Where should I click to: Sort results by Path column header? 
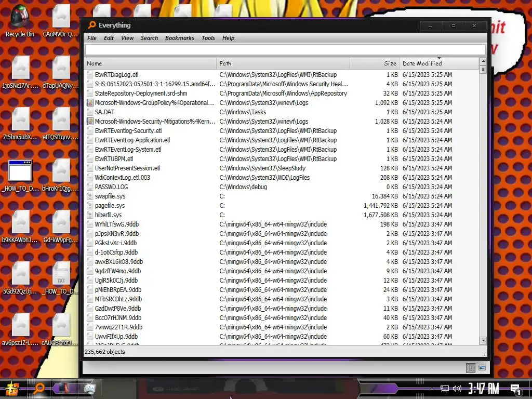pos(283,63)
